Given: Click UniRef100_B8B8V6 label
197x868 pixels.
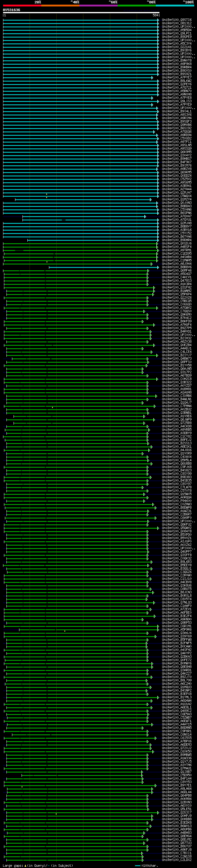Looking at the screenshot, I should click(177, 267).
